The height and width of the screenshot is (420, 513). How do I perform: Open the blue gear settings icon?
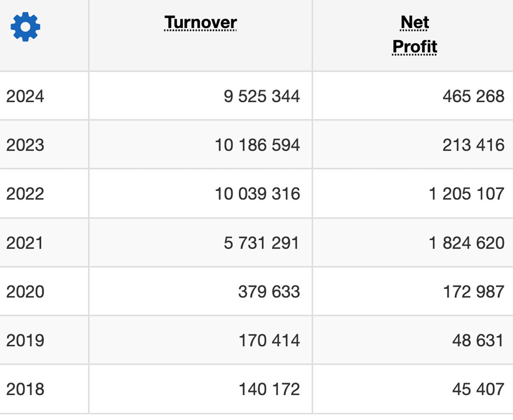[x=25, y=27]
